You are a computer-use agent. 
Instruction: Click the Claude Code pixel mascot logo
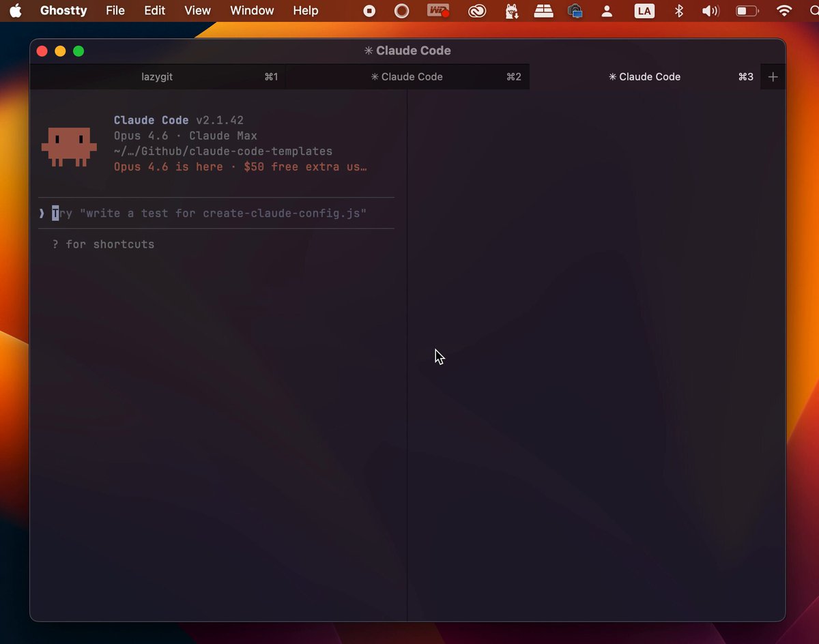[69, 145]
